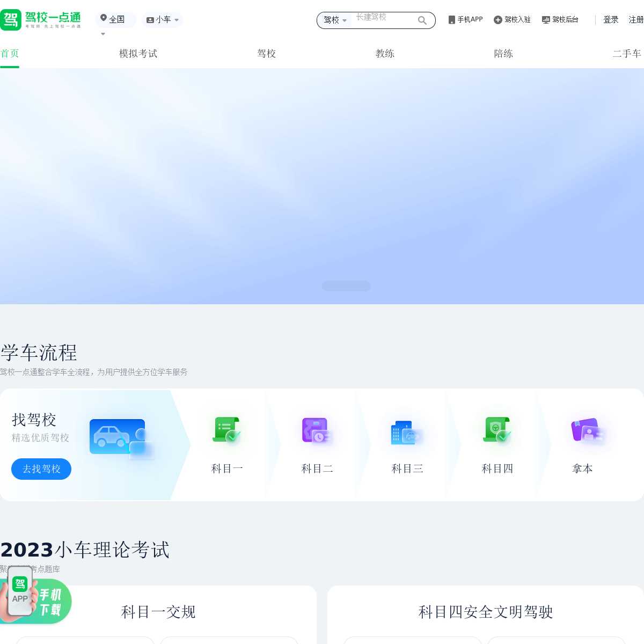644x644 pixels.
Task: Expand the 驾校 search category dropdown
Action: click(x=335, y=20)
